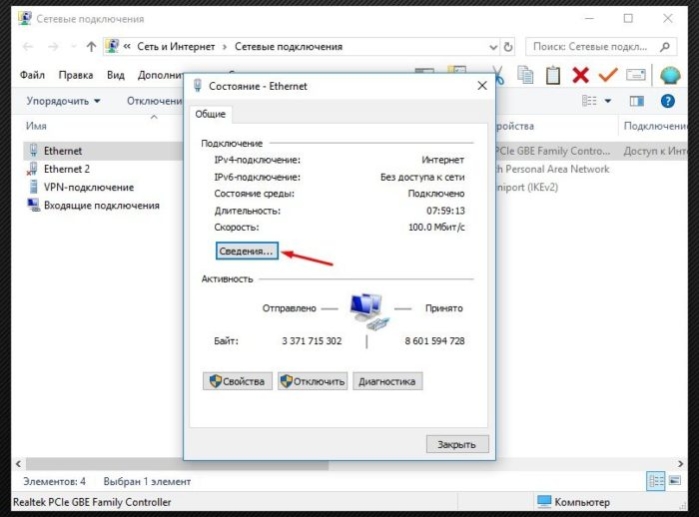The height and width of the screenshot is (517, 699).
Task: Open the blue help question mark icon
Action: click(x=667, y=101)
